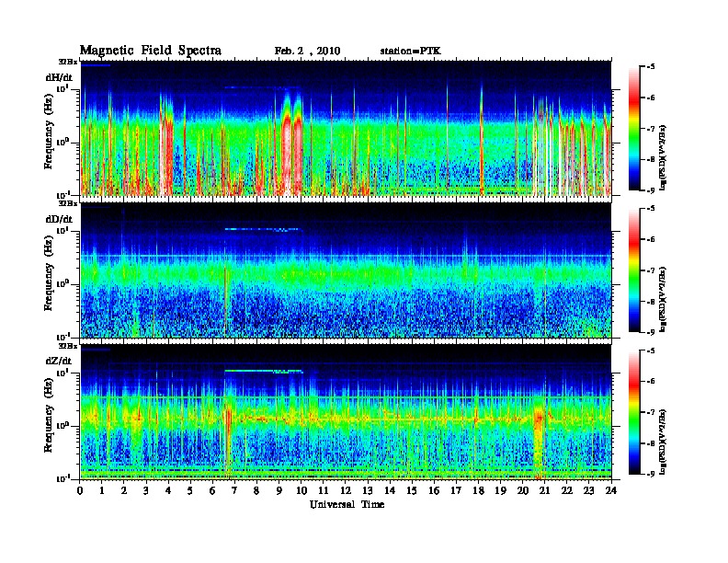Select the 'Feb. 2, 2010' date label

(x=307, y=52)
